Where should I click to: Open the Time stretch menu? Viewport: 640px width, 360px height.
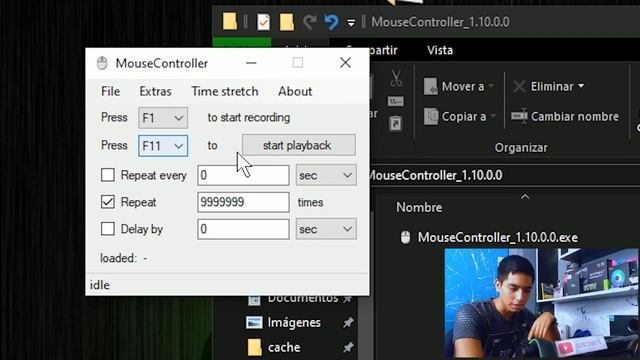pyautogui.click(x=225, y=91)
